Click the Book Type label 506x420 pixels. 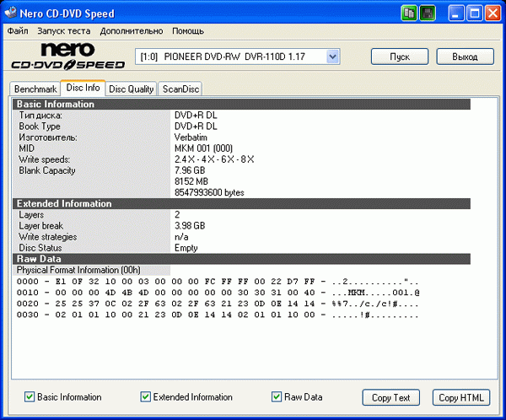pyautogui.click(x=40, y=127)
